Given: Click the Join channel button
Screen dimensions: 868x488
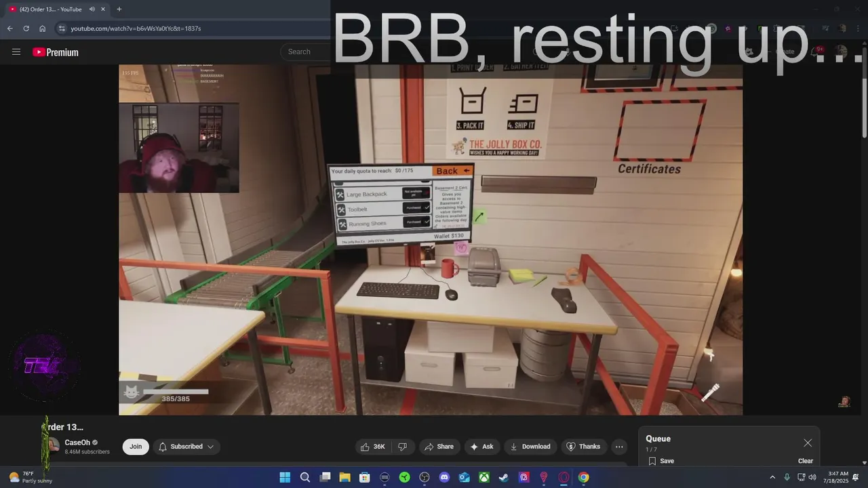Looking at the screenshot, I should coord(136,447).
